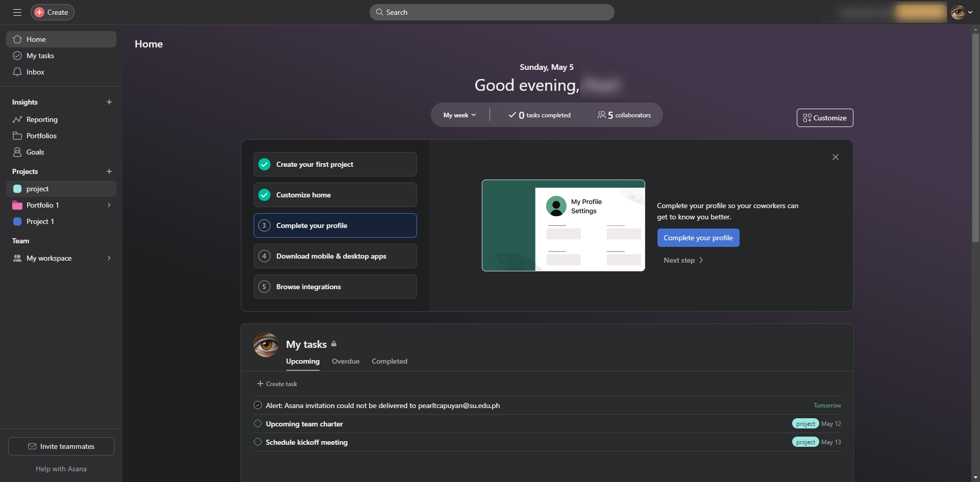Click the Reporting chart icon
Image resolution: width=980 pixels, height=482 pixels.
click(17, 119)
